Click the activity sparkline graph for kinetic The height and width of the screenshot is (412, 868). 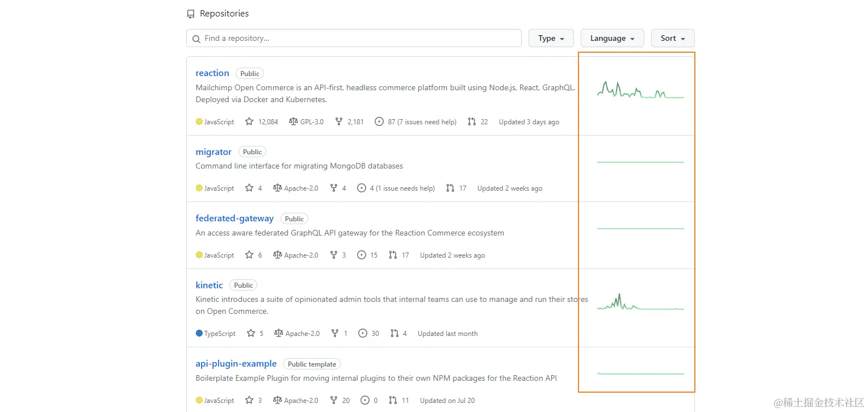click(x=640, y=301)
